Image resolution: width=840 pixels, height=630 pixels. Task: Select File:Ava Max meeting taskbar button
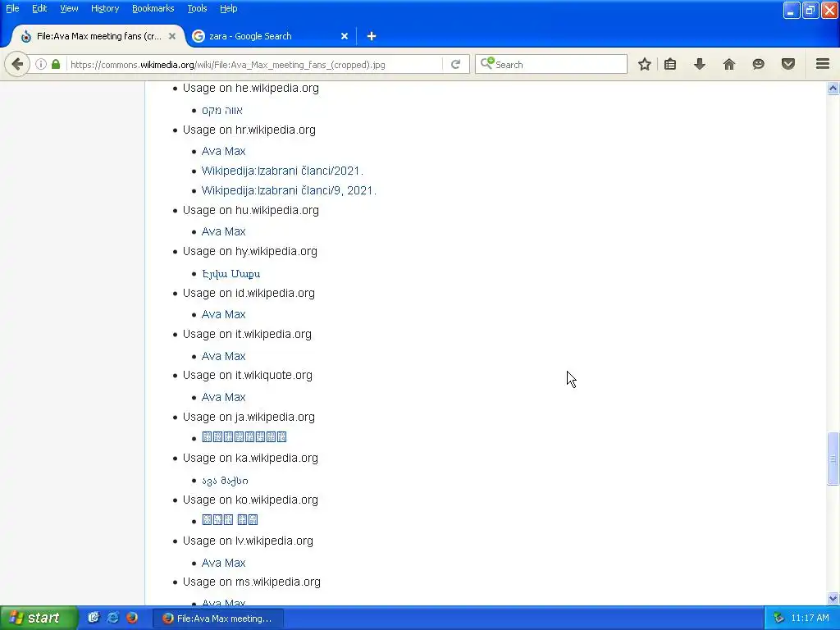[217, 619]
